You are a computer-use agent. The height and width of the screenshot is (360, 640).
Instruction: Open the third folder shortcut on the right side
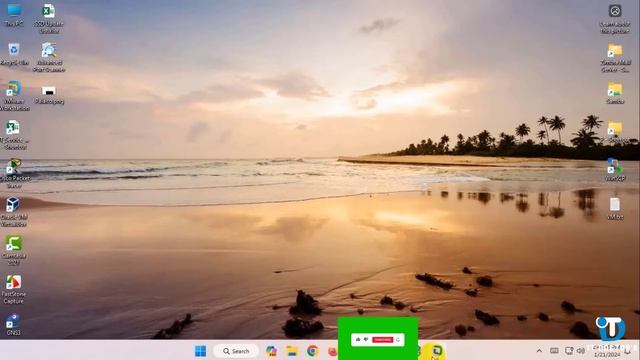pyautogui.click(x=615, y=131)
